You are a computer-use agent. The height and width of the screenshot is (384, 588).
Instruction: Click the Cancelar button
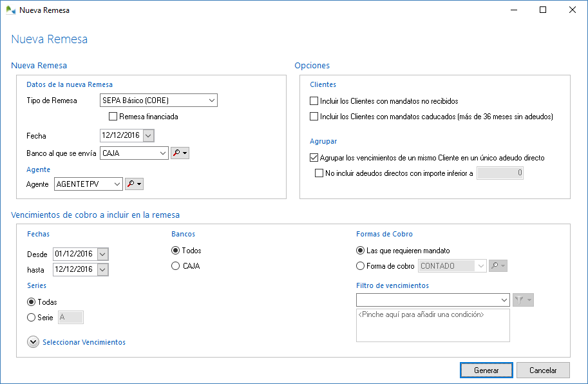(543, 370)
